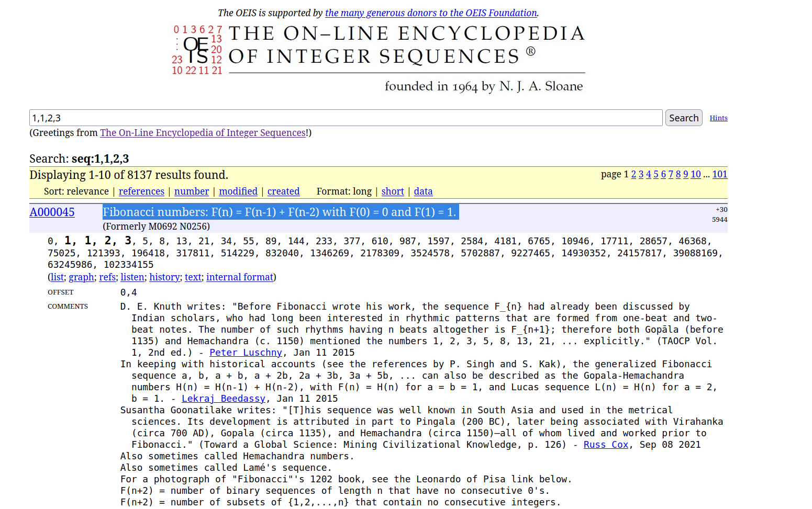This screenshot has width=812, height=509.
Task: Switch to data format
Action: click(423, 191)
